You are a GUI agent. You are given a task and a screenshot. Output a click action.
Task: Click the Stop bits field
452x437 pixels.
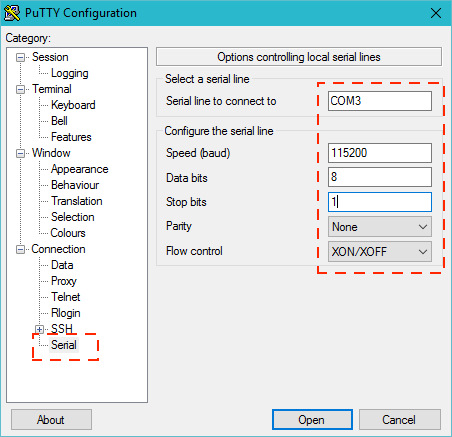click(380, 202)
